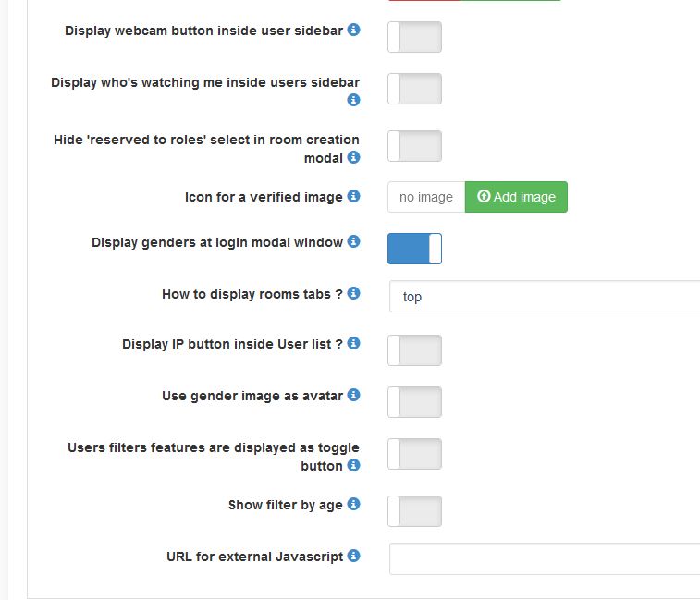Click info icon for reserved to roles setting

pyautogui.click(x=353, y=158)
